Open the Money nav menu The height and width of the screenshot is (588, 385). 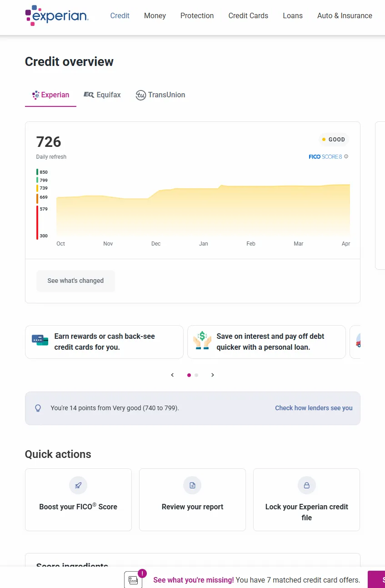pyautogui.click(x=155, y=15)
